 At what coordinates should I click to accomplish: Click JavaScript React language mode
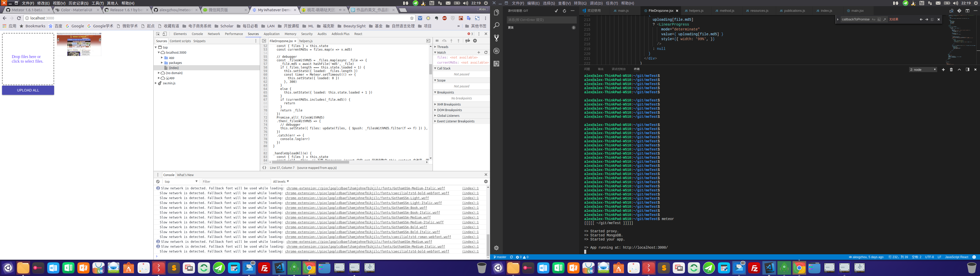[x=957, y=257]
